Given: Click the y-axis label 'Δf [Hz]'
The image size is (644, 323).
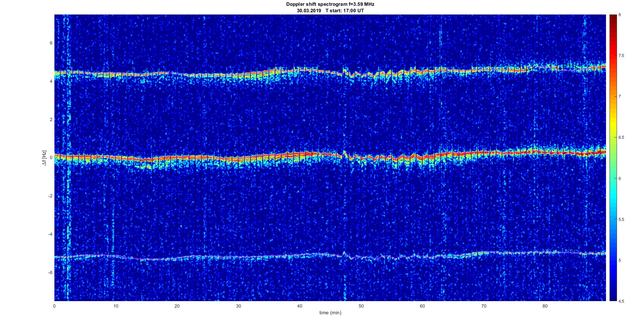Looking at the screenshot, I should [44, 158].
